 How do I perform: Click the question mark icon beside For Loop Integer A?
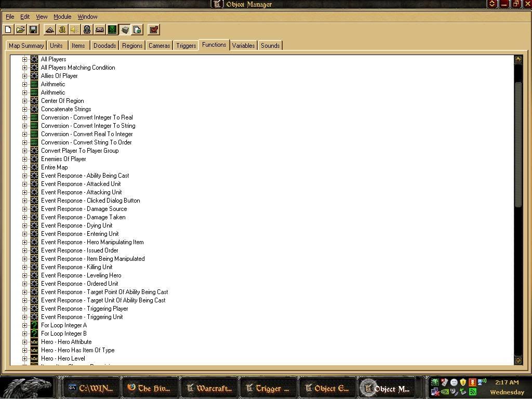[34, 325]
